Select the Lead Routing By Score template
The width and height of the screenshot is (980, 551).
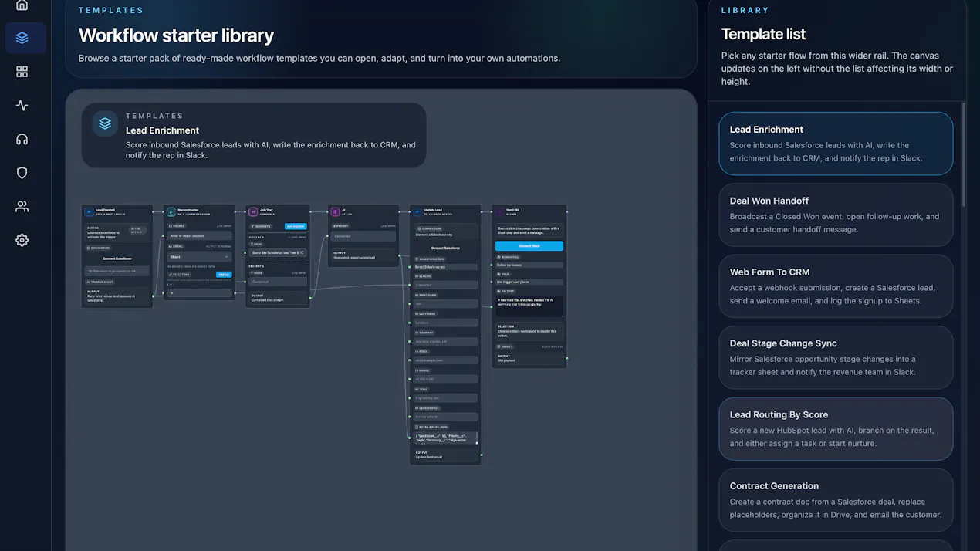click(836, 428)
